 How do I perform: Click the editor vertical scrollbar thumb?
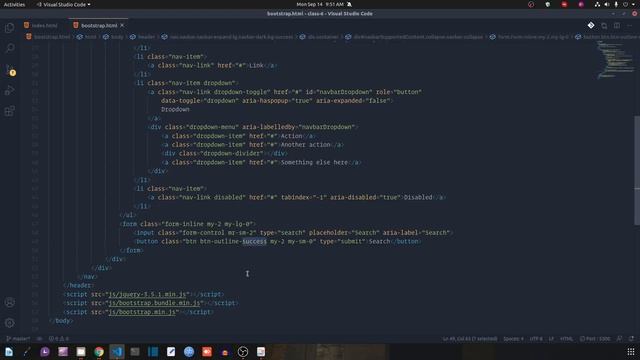[637, 171]
